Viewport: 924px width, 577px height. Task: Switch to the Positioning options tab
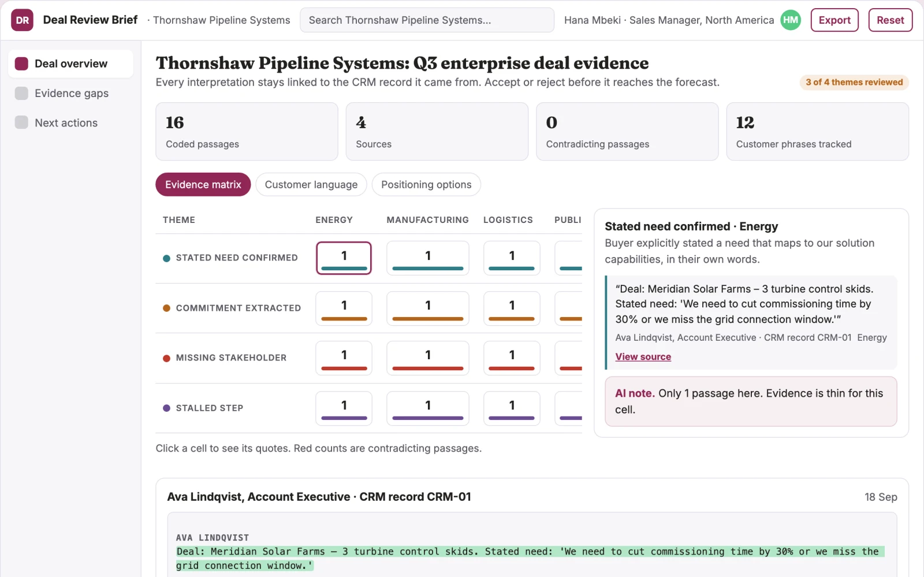pos(426,184)
